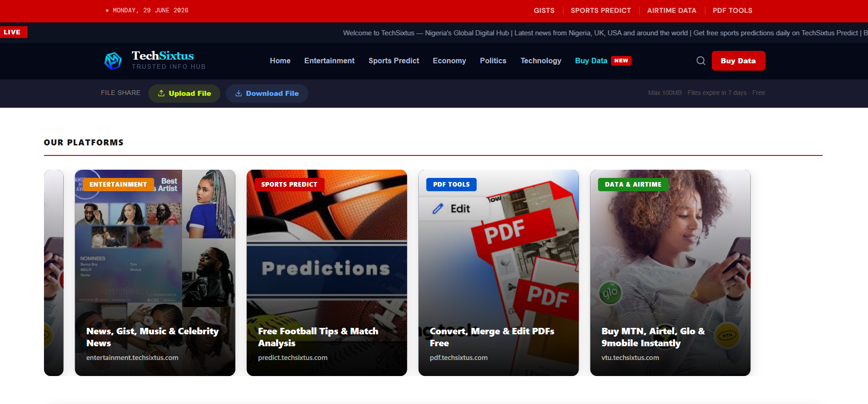Click the Upload File button
Screen dimensions: 868x404
(x=184, y=94)
